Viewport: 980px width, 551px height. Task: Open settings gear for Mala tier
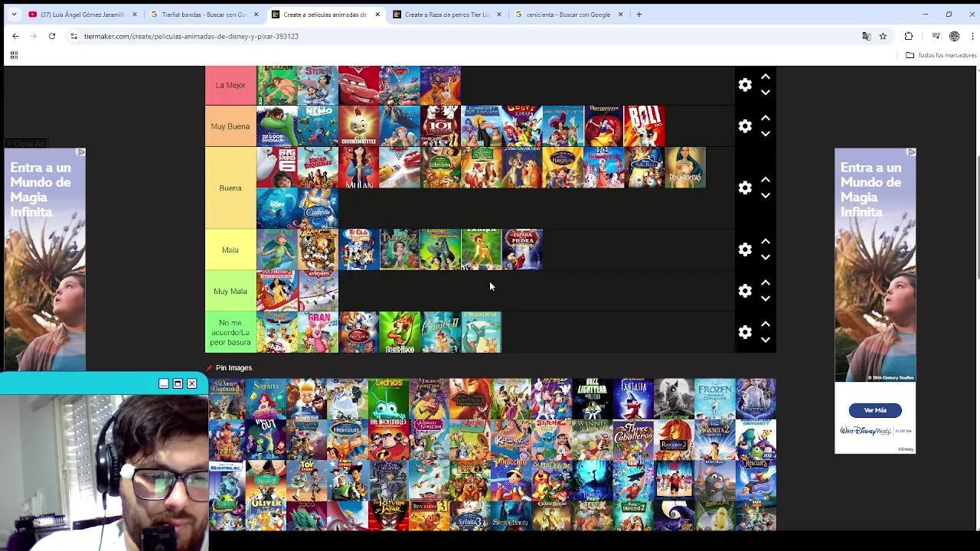(745, 250)
